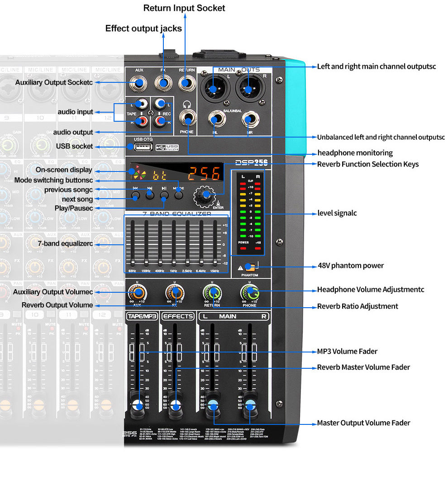Click the green PHONE volume knob

pos(250,293)
